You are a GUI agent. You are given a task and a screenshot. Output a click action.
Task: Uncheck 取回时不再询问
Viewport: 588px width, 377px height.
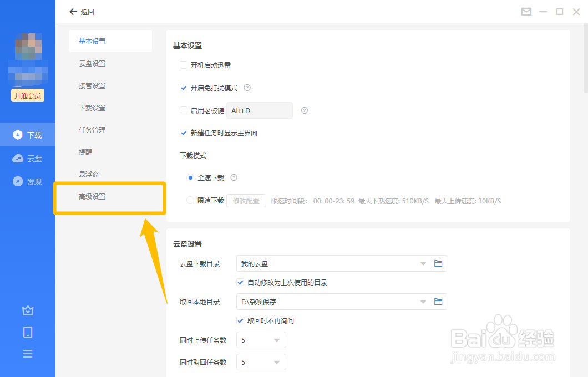pos(240,320)
